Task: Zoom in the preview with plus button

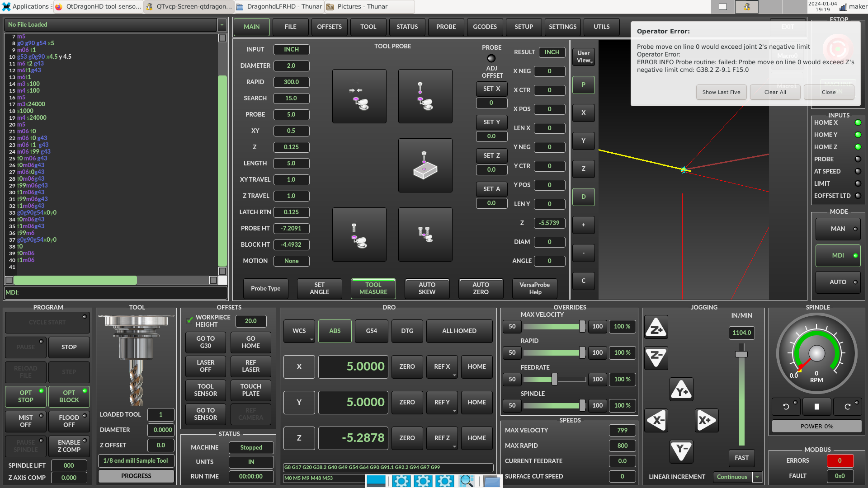Action: (583, 225)
